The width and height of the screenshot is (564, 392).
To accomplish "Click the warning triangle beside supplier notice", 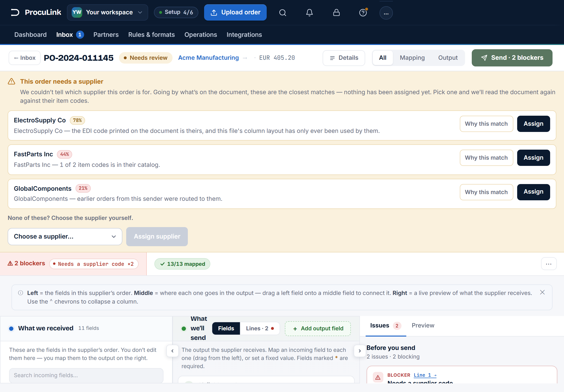I will point(11,81).
